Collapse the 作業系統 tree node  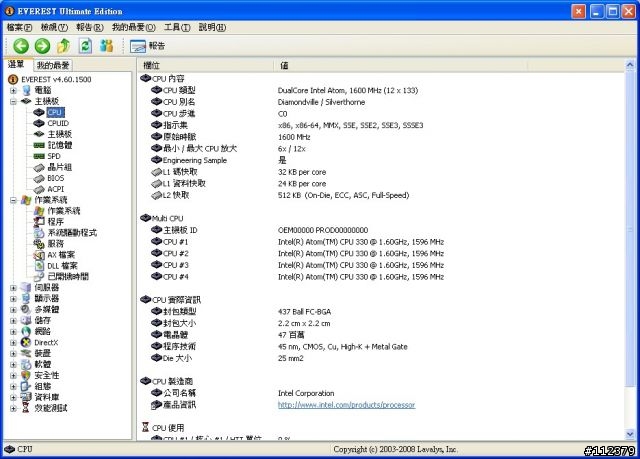pyautogui.click(x=13, y=200)
